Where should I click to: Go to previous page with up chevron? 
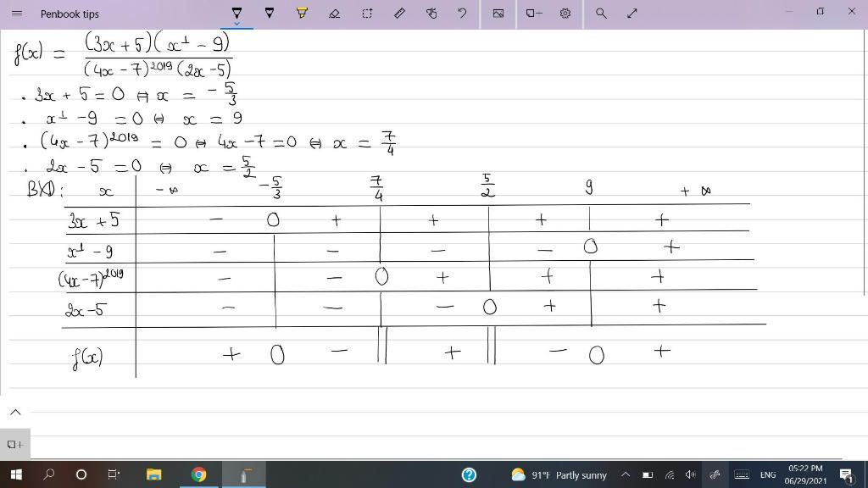click(x=15, y=412)
